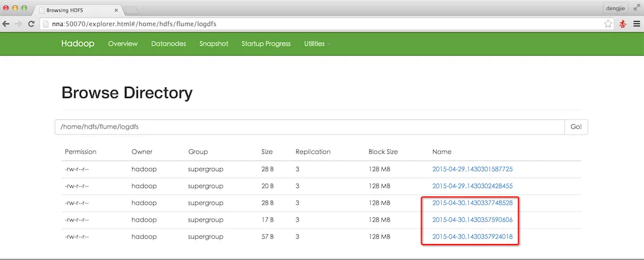
Task: Click the 20 B size cell
Action: (x=267, y=186)
